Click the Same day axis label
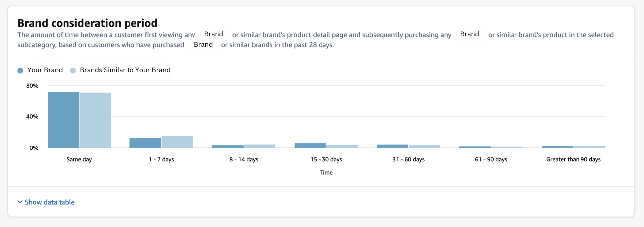 (79, 159)
